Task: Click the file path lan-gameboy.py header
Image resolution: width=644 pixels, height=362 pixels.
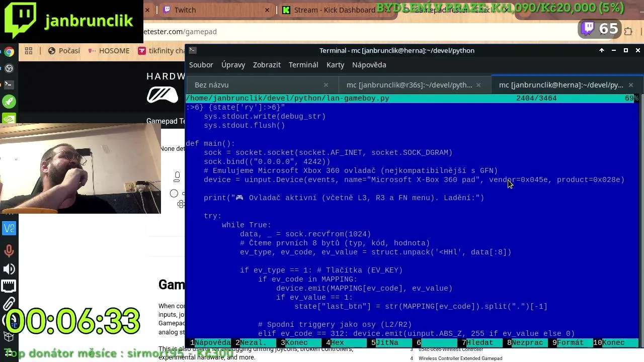Action: point(287,98)
